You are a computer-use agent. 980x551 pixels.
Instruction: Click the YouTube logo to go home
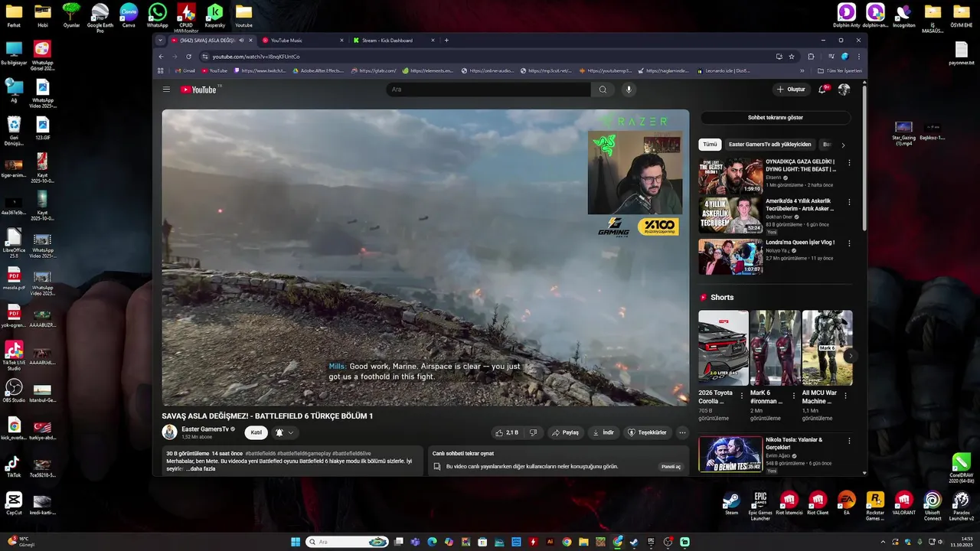199,90
